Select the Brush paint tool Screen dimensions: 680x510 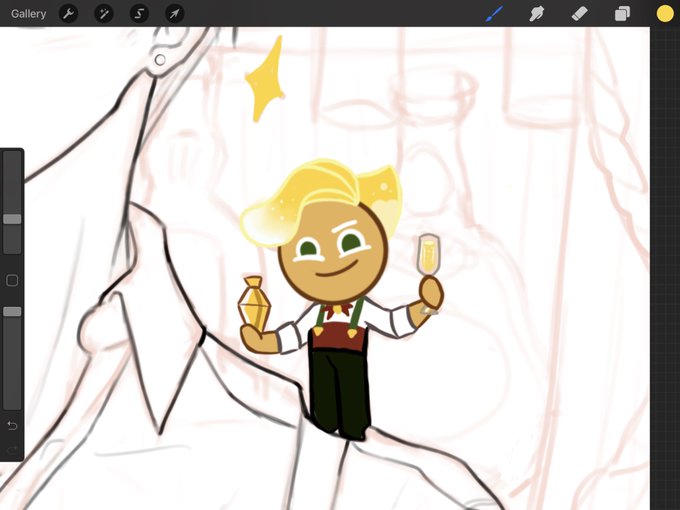pos(494,14)
